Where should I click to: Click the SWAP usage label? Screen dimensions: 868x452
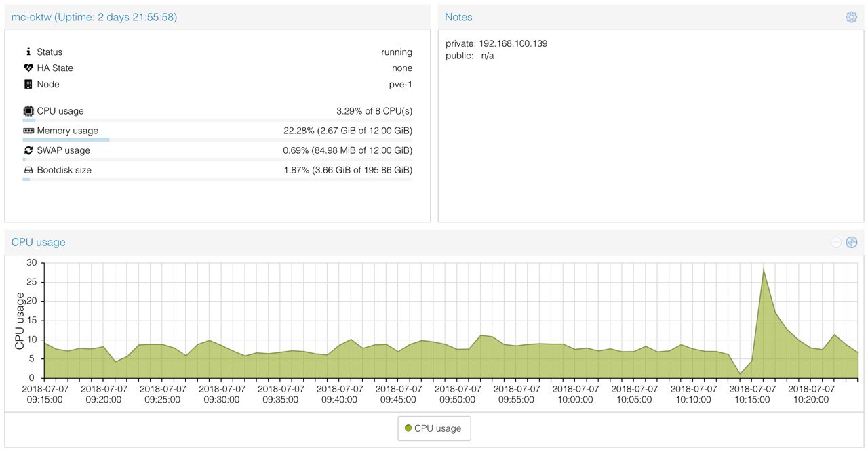63,150
